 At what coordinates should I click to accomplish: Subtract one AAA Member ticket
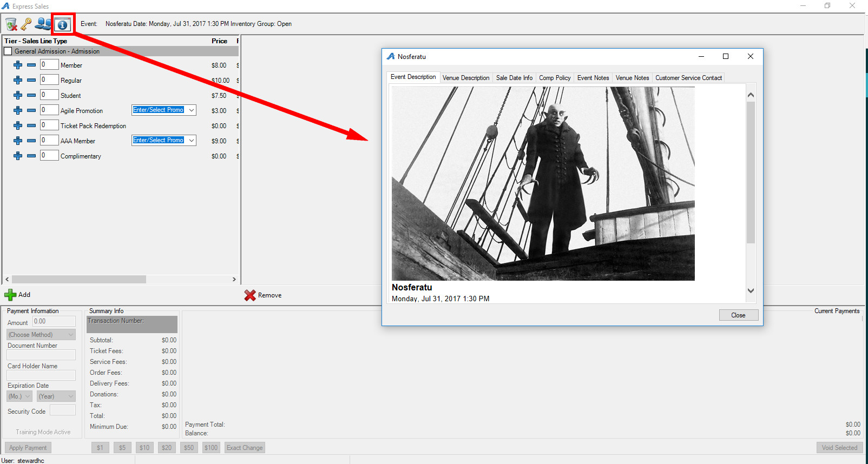31,141
